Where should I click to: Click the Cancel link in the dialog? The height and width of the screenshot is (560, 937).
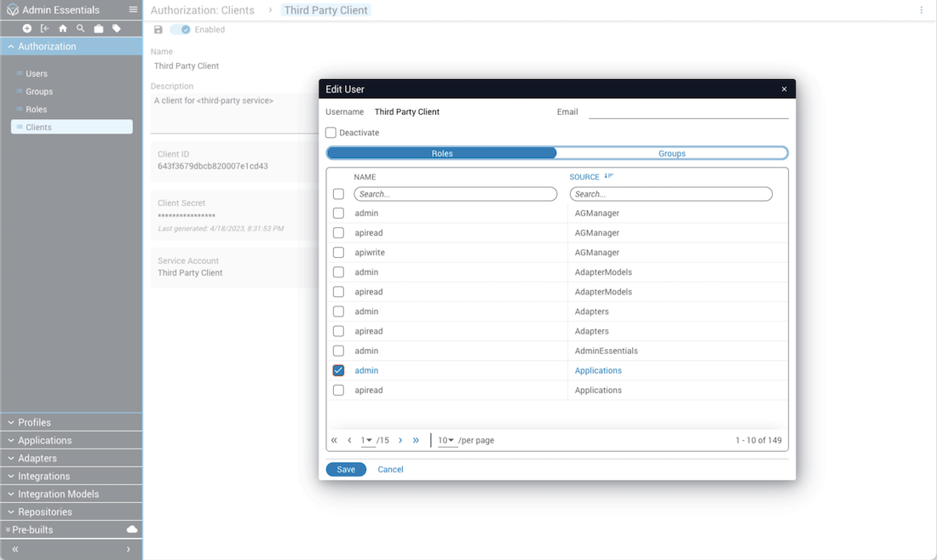pos(390,470)
